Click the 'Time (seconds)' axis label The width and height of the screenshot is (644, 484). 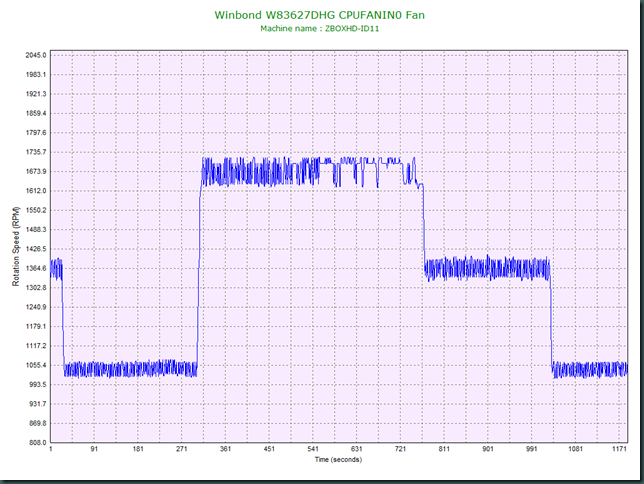click(x=338, y=459)
